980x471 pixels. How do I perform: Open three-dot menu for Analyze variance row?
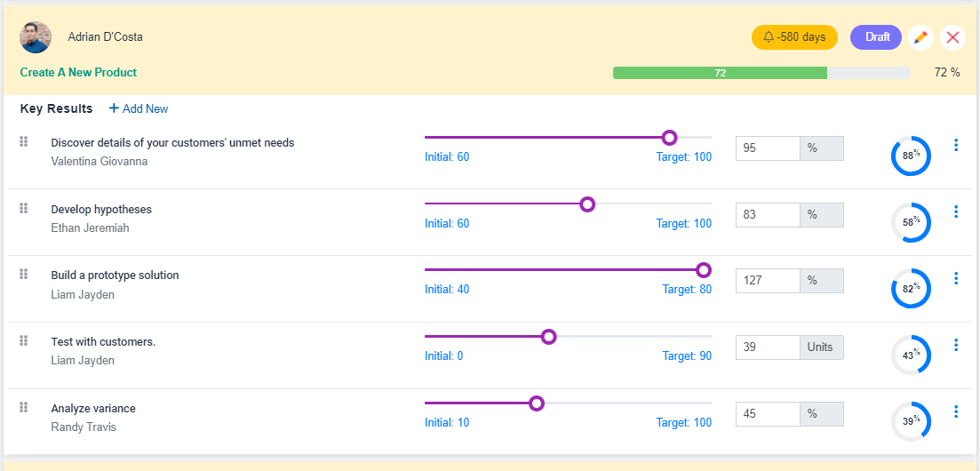pos(956,411)
